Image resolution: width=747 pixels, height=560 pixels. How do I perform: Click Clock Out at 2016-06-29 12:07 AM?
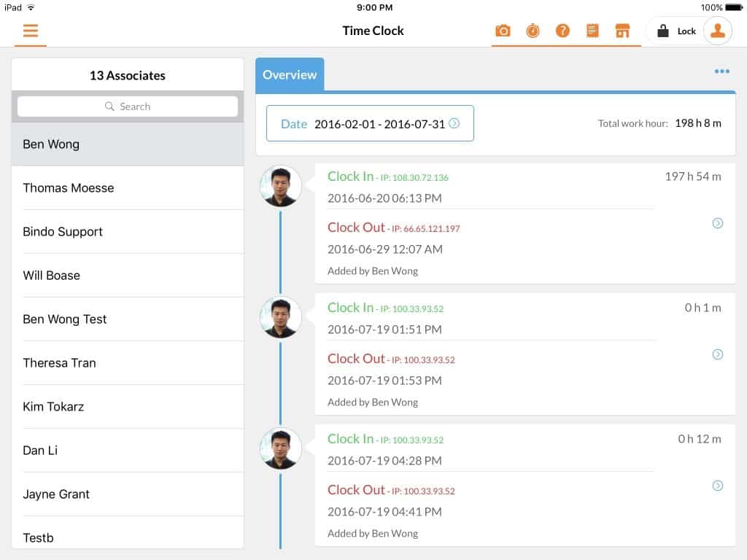click(356, 227)
